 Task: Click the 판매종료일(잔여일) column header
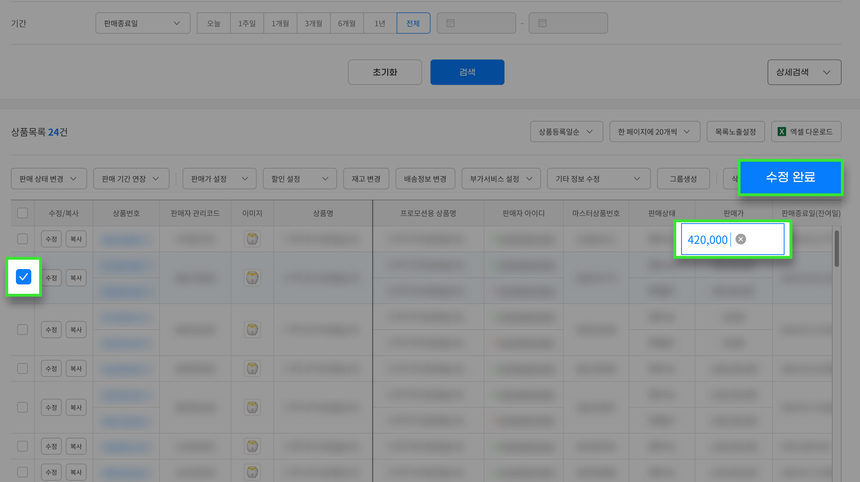pos(811,213)
